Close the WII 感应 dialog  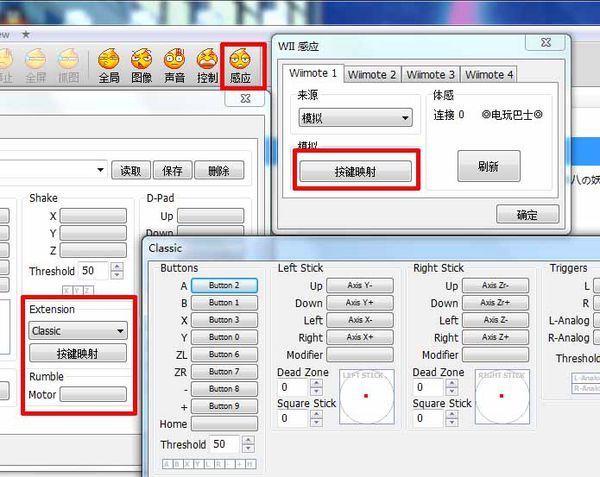tap(546, 42)
